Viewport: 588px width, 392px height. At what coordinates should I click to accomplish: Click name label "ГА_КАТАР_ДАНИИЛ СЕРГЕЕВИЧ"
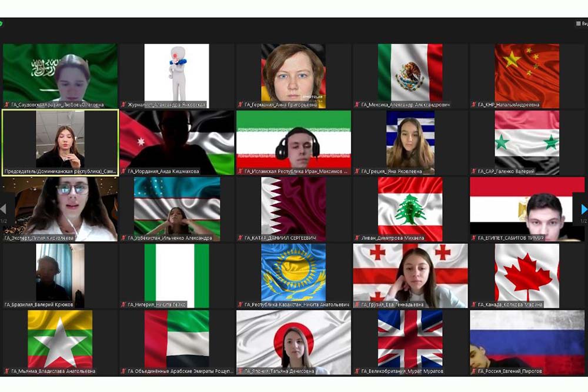coord(280,238)
